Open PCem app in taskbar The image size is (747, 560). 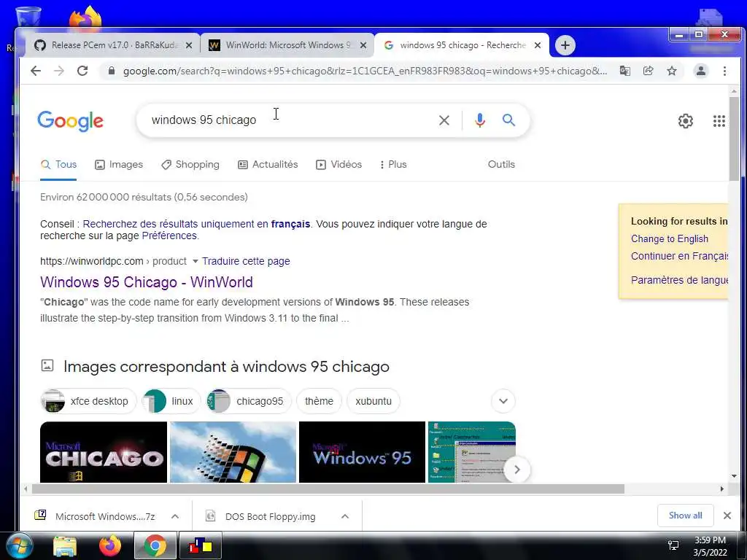[x=200, y=545]
